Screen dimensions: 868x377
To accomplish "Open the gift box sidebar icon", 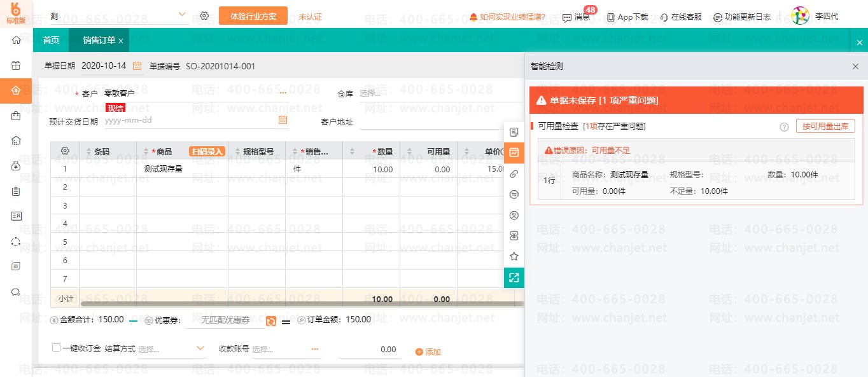I will tap(16, 65).
